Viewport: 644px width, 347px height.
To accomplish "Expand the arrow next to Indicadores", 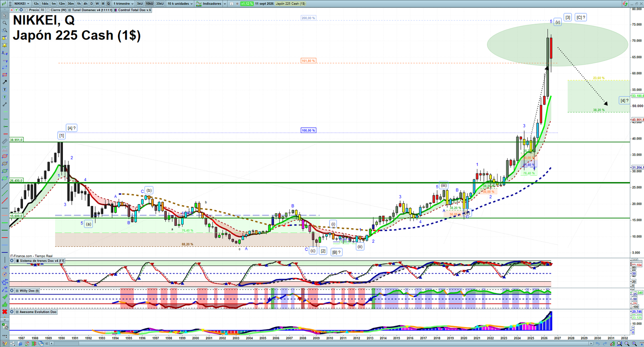I will [225, 4].
